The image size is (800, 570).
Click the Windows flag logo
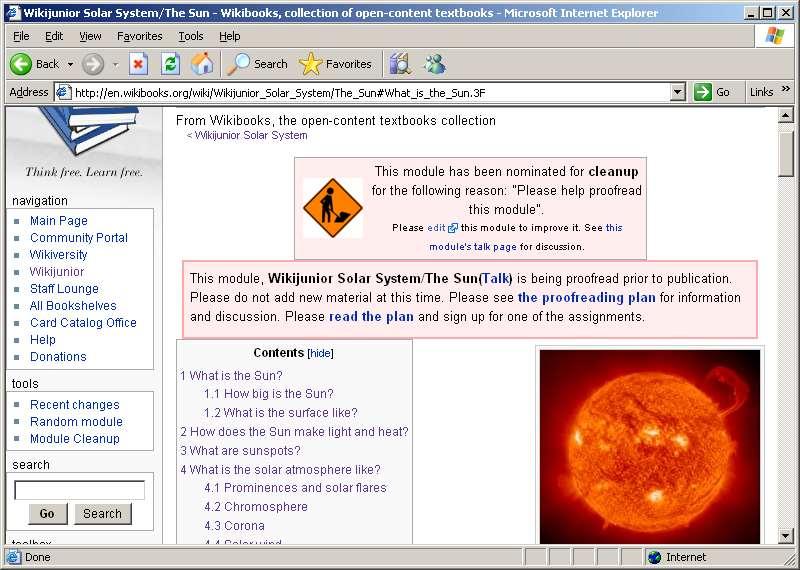774,36
